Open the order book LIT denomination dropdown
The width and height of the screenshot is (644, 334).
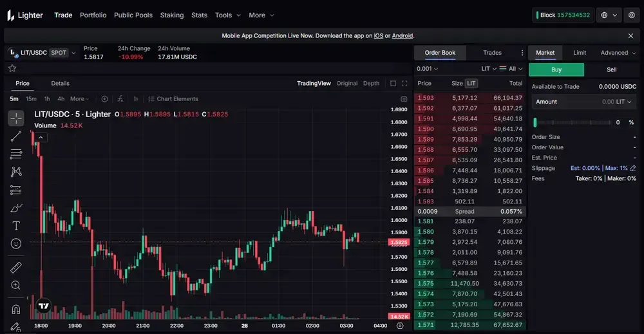(x=489, y=69)
